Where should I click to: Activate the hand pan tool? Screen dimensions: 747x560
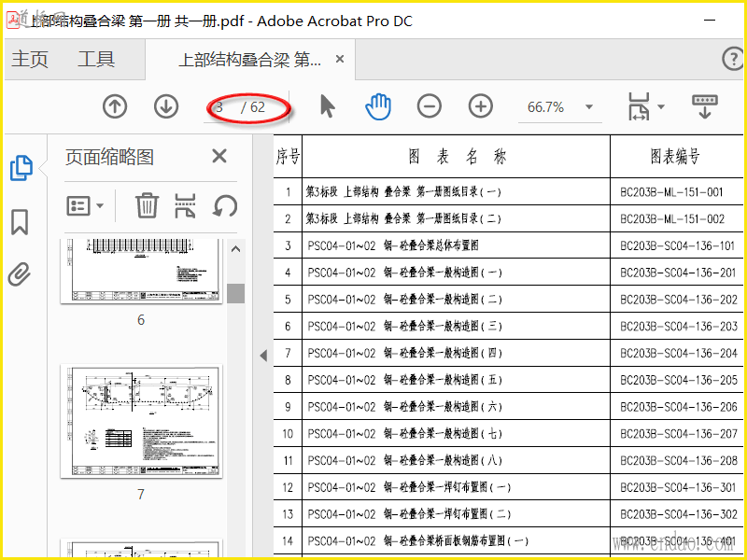pos(378,106)
